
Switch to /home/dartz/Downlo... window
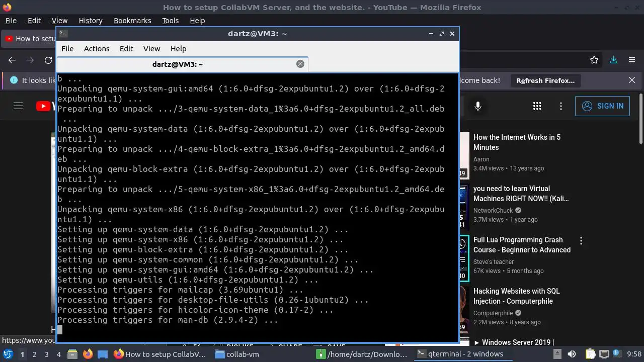(x=362, y=354)
